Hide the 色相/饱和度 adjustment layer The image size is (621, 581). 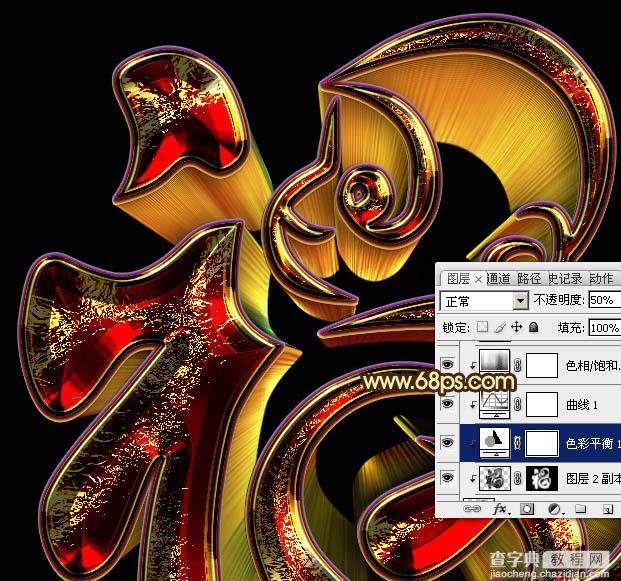(448, 364)
